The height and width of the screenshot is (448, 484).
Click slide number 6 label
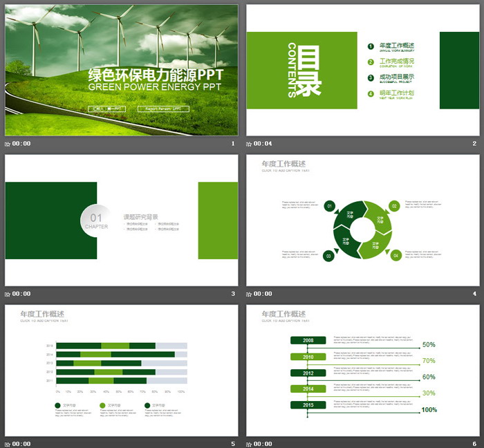(474, 443)
